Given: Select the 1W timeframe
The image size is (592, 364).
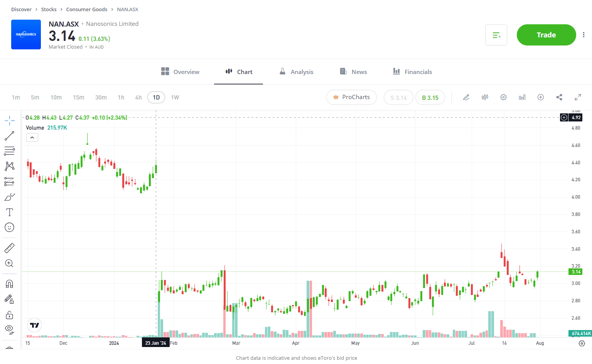Looking at the screenshot, I should point(175,97).
